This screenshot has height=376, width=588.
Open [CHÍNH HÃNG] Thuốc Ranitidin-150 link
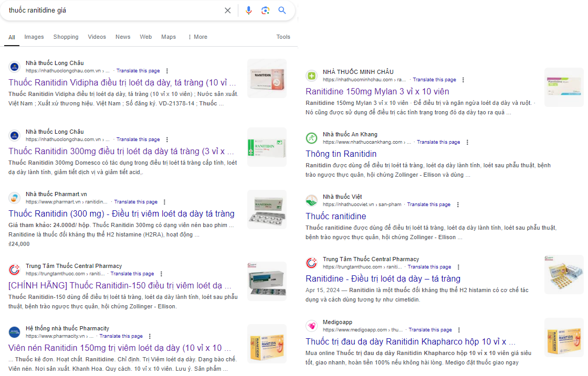coord(120,286)
